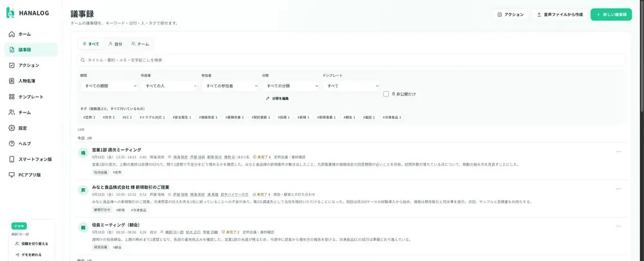
Task: Click #新規 tag on みなと食品 row
Action: click(120, 210)
